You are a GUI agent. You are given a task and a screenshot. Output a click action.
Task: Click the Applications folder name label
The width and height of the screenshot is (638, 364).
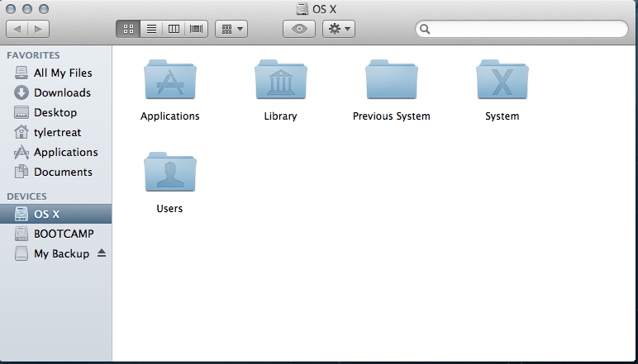coord(170,116)
